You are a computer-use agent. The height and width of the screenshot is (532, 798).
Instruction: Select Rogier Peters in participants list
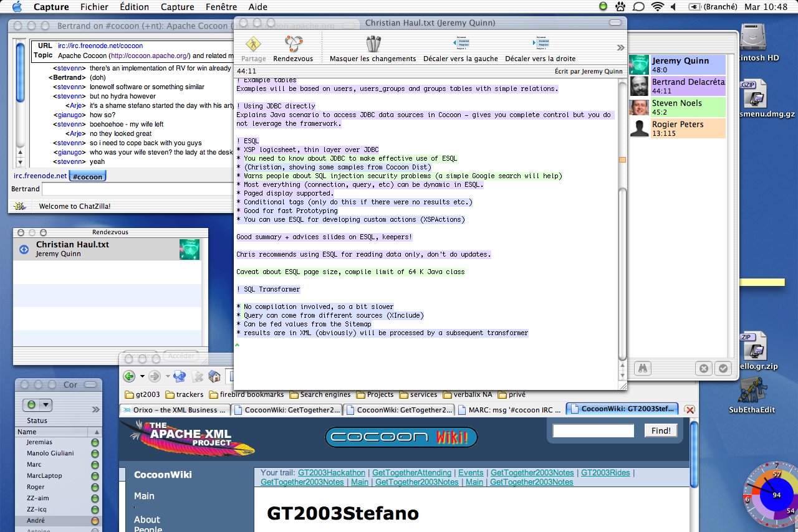pos(678,128)
